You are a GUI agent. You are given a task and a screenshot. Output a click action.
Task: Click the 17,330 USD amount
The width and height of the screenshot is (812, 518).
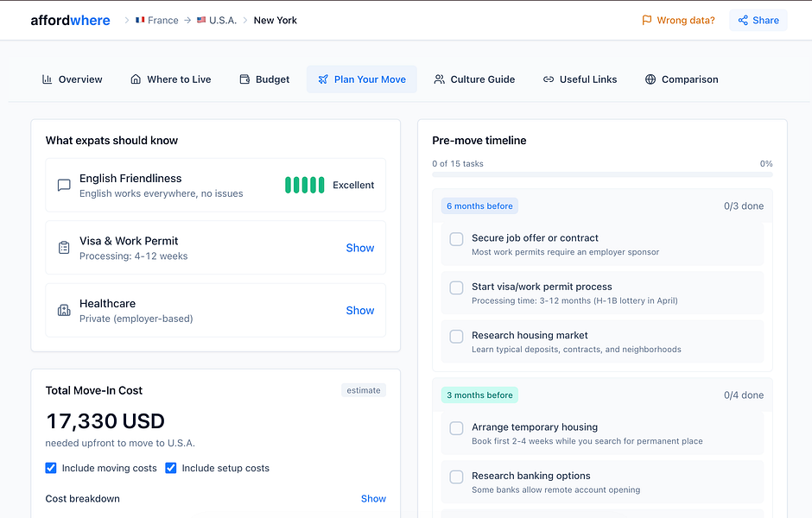pos(105,421)
